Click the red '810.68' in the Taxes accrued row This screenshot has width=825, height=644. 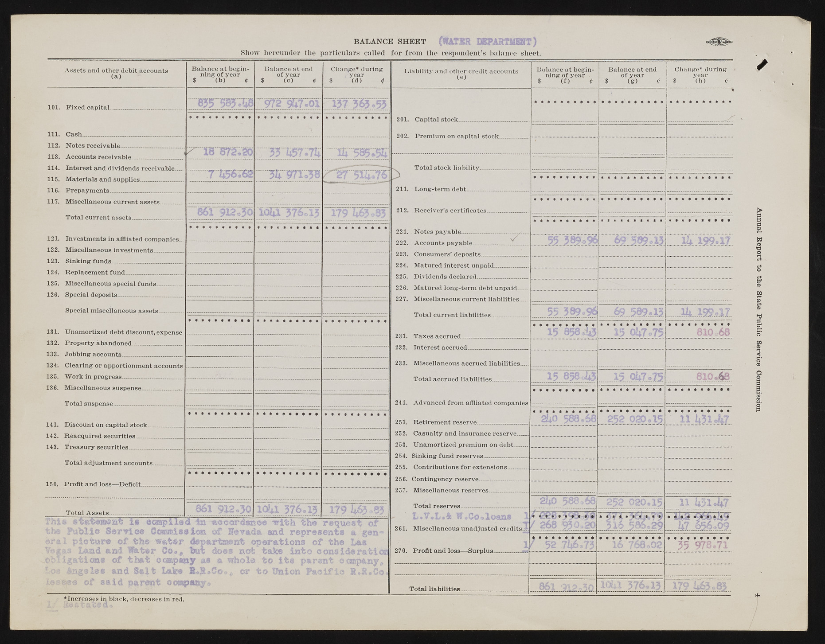tap(712, 332)
